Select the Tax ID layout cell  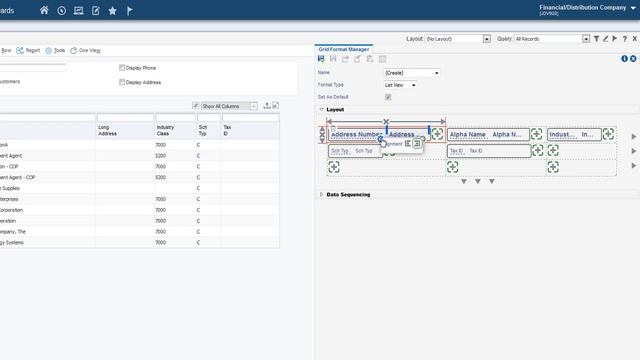point(489,151)
